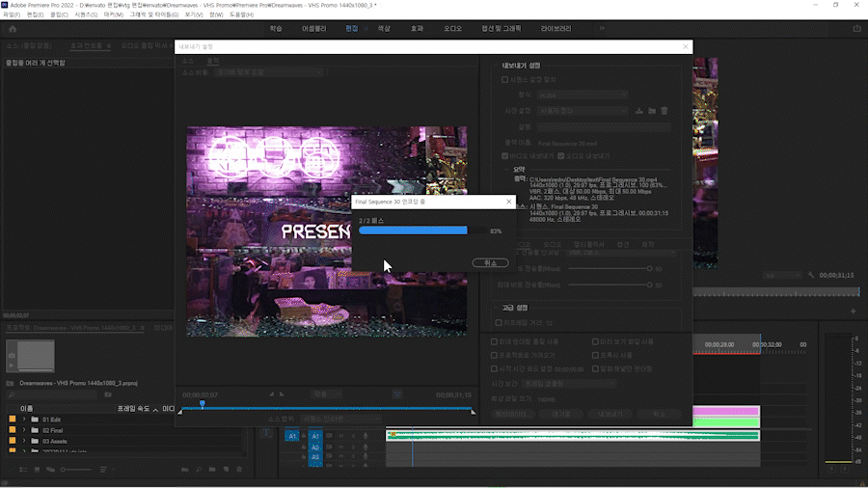Switch to the 오디오 workspace tab
868x488 pixels.
[452, 28]
